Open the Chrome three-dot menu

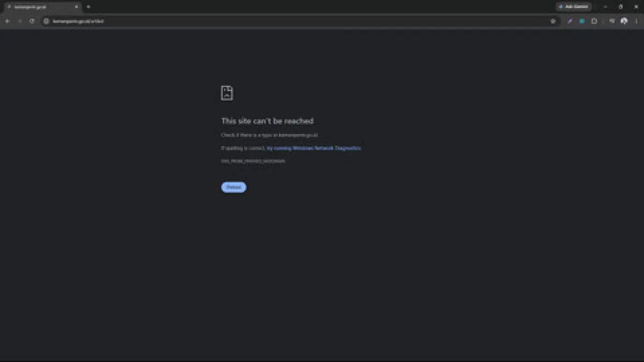coord(636,21)
